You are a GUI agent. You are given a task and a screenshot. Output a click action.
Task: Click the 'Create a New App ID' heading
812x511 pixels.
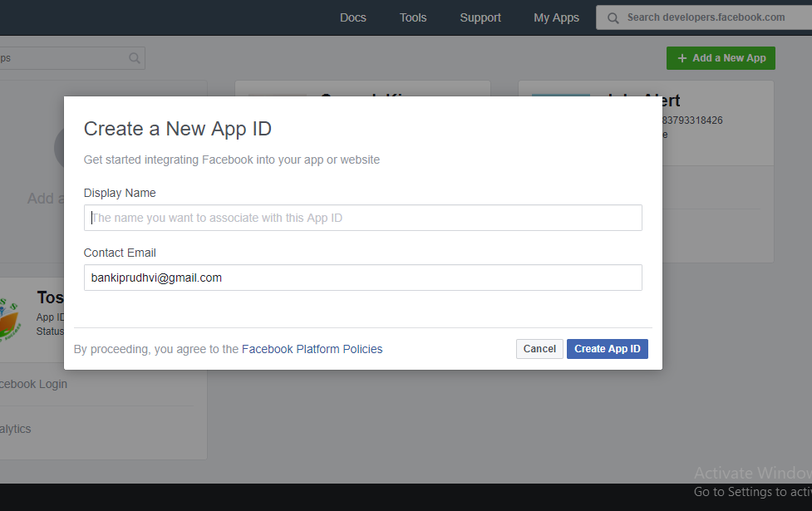pos(178,129)
